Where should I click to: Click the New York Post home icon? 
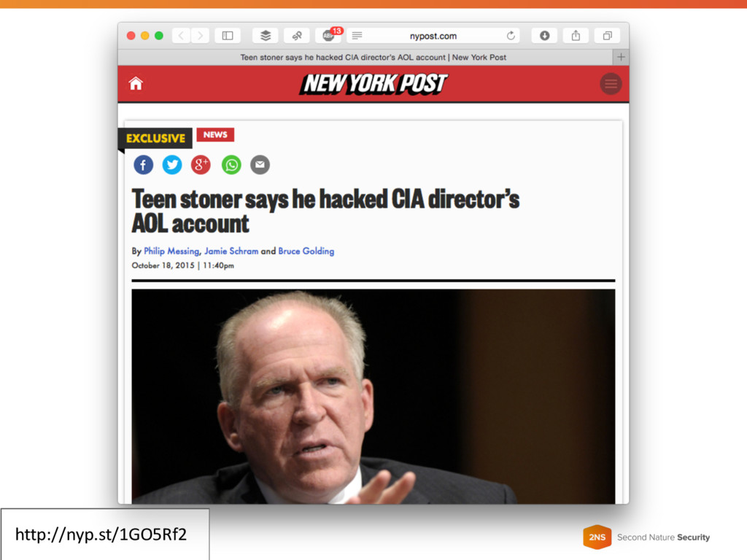pyautogui.click(x=136, y=83)
